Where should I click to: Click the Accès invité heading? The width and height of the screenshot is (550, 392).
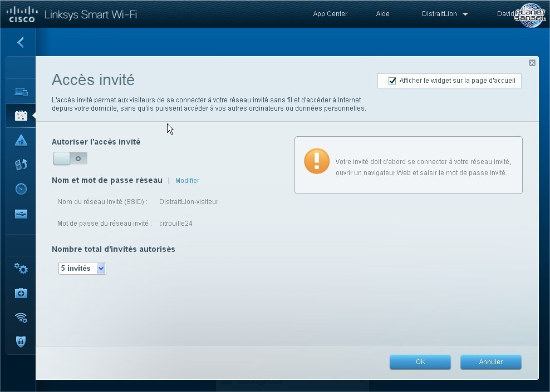coord(93,80)
